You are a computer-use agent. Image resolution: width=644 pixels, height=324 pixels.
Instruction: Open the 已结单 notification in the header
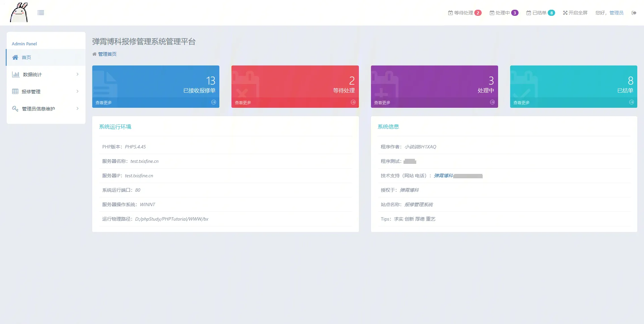(540, 13)
